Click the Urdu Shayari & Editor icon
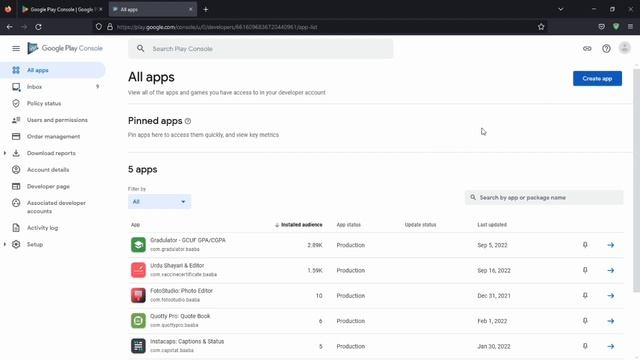The image size is (640, 360). tap(138, 270)
